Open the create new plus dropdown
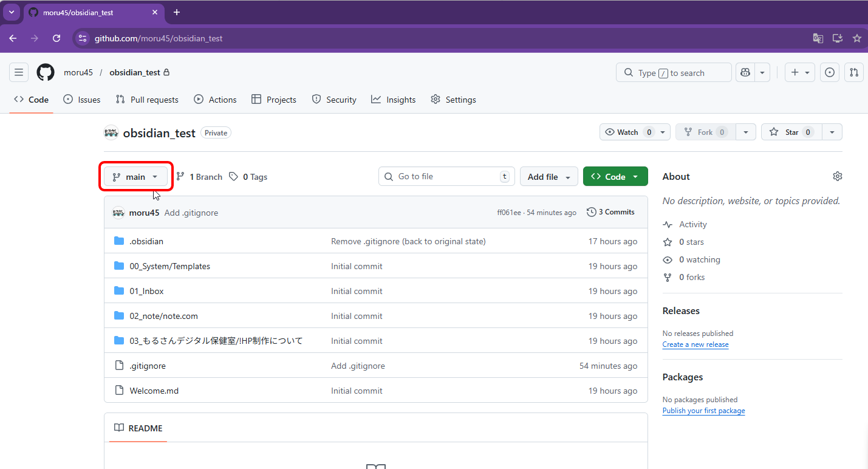This screenshot has width=868, height=469. (x=799, y=72)
